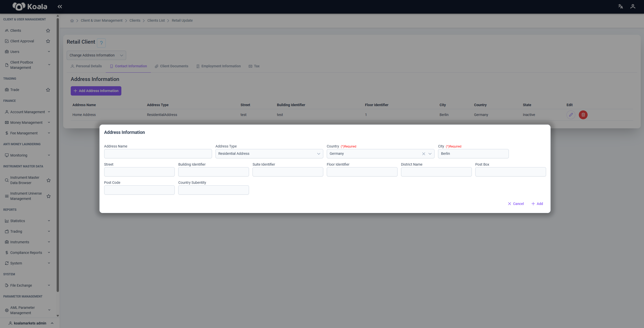Delete Home Address row trash icon

pos(583,115)
